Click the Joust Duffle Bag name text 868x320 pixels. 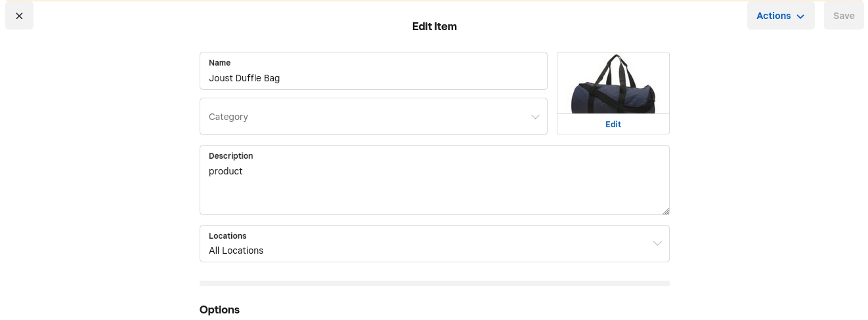tap(244, 78)
